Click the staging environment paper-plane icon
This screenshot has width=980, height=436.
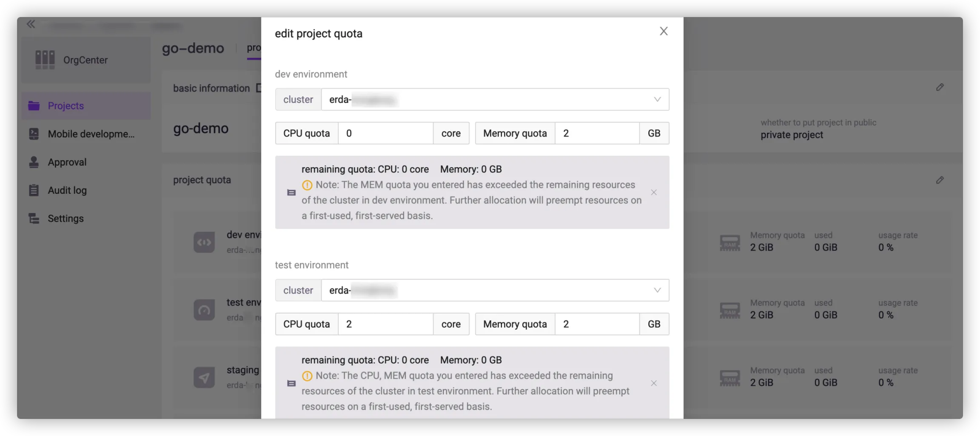tap(204, 378)
